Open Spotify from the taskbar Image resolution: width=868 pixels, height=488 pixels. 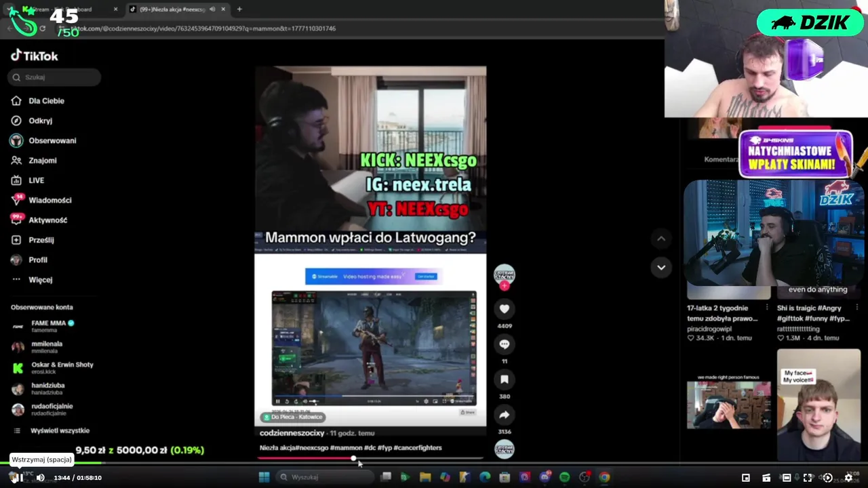(x=564, y=477)
